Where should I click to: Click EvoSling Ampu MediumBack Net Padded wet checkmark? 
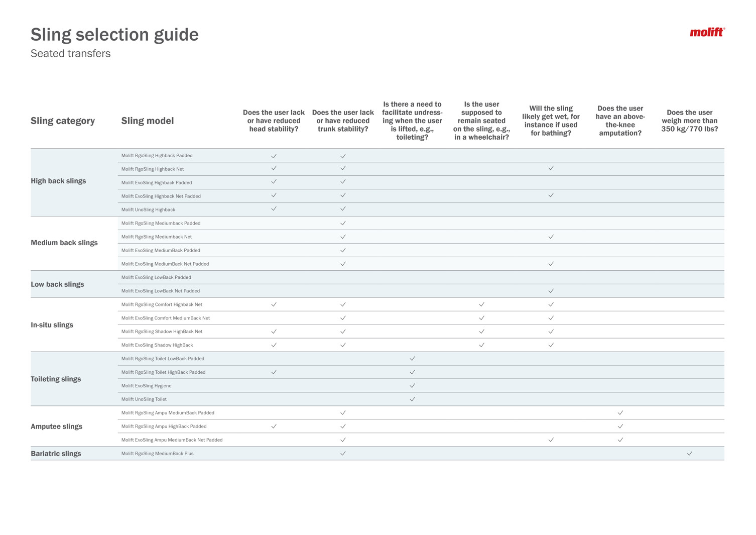click(551, 440)
